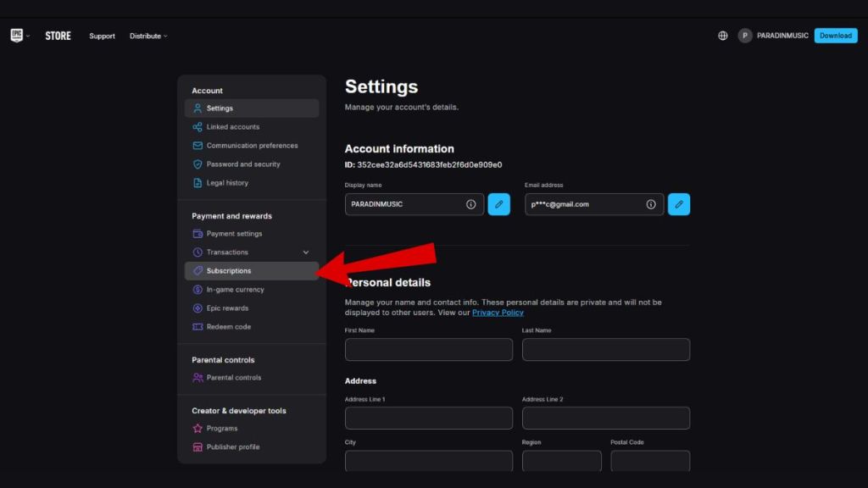Click the Email address field
Screen dimensions: 868x488
point(594,204)
